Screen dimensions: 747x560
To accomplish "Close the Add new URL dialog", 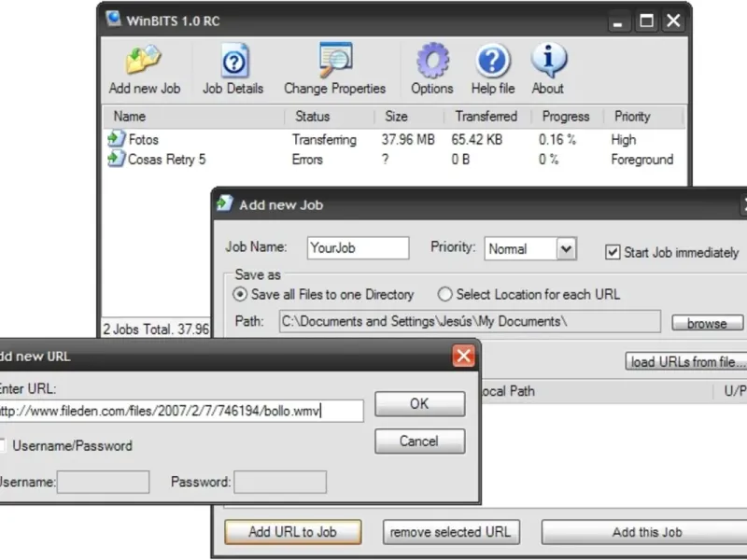I will coord(463,356).
